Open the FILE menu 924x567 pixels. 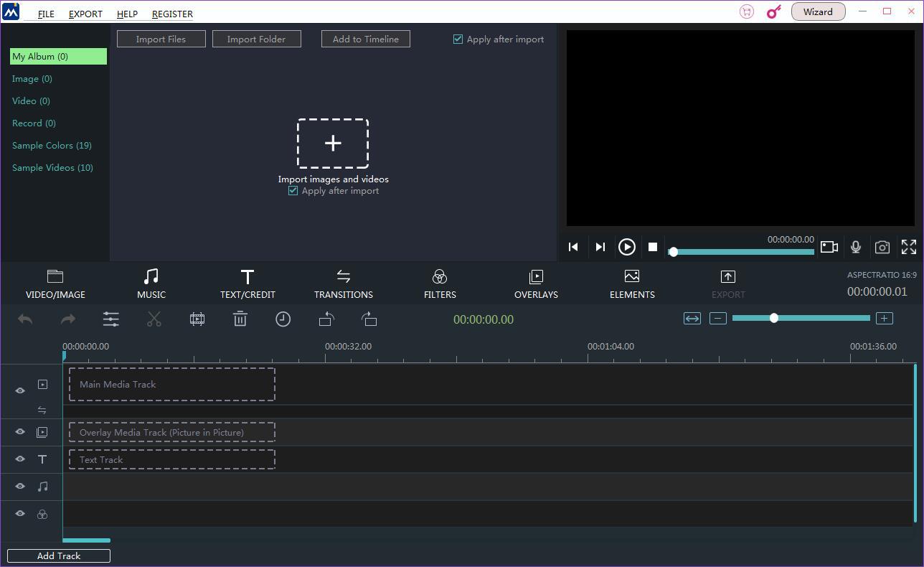point(46,14)
